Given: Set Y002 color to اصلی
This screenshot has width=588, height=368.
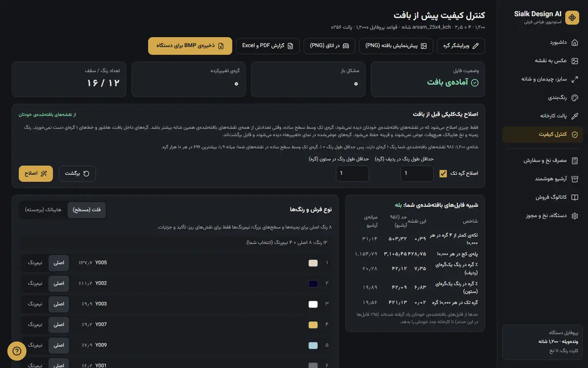Looking at the screenshot, I should 59,284.
